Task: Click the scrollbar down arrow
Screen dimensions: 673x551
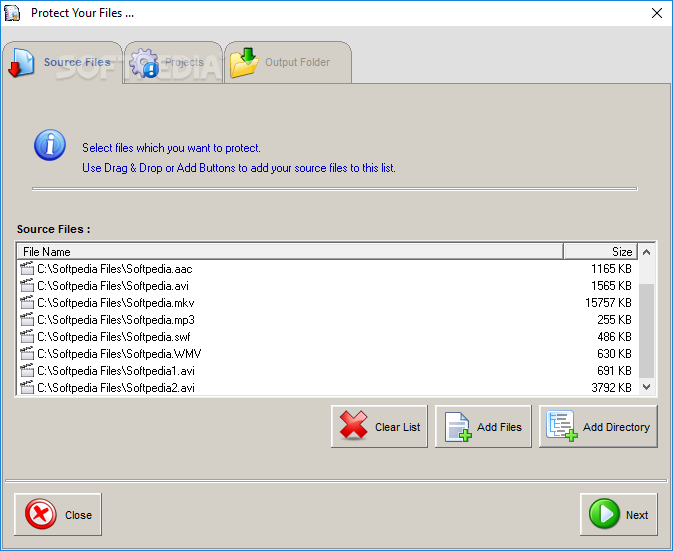Action: [646, 387]
